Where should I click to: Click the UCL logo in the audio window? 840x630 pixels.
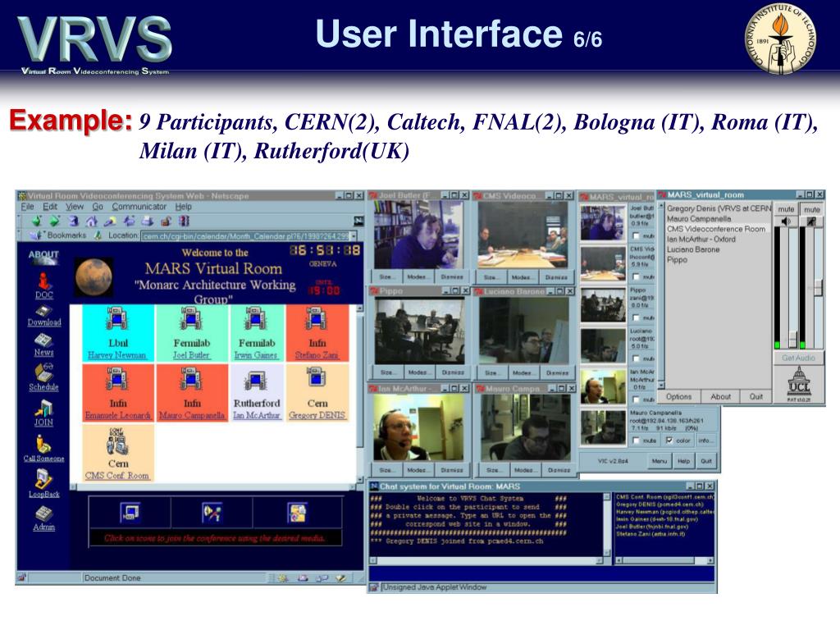click(798, 382)
